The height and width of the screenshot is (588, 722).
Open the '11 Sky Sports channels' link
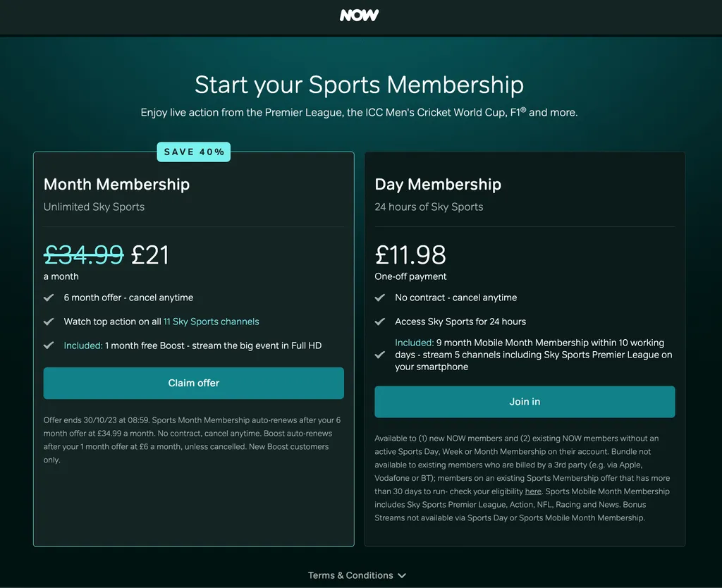point(211,321)
